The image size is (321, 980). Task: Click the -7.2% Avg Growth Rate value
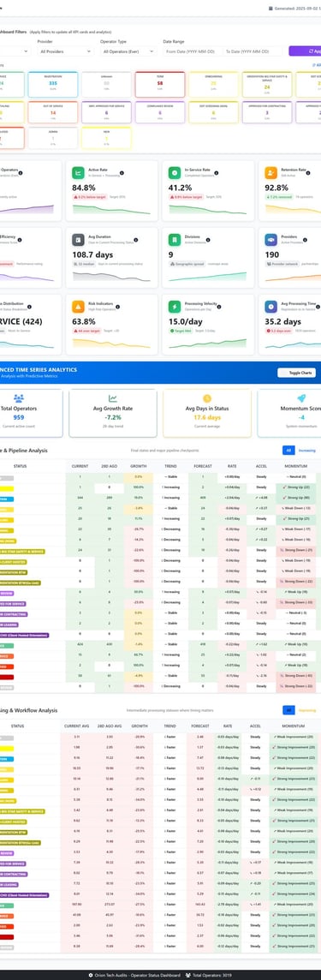click(113, 417)
